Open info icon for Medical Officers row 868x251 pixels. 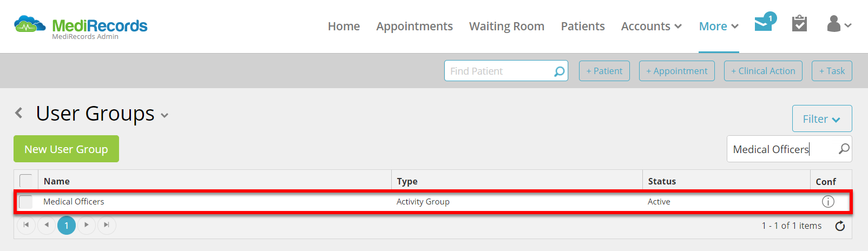click(x=828, y=202)
